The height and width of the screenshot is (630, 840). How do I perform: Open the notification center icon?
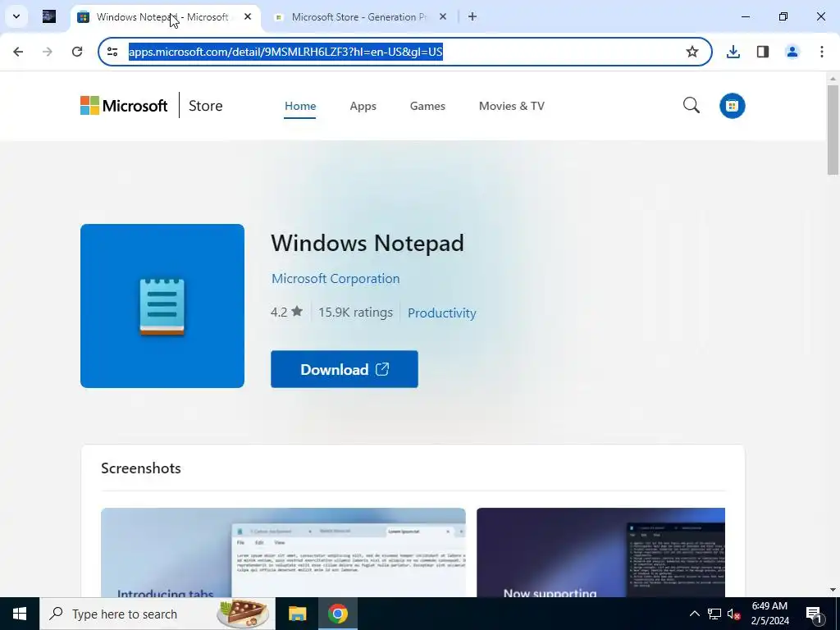814,614
